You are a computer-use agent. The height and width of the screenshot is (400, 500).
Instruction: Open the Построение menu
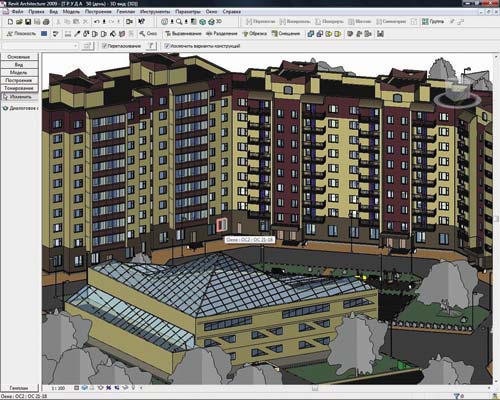(98, 12)
